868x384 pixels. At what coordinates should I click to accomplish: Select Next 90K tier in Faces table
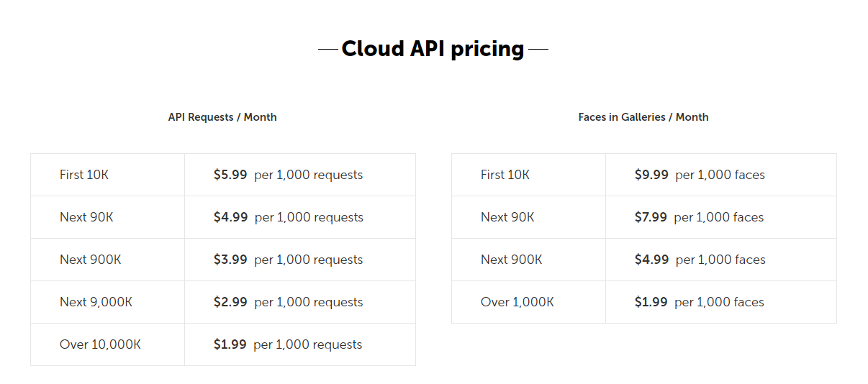pos(507,217)
